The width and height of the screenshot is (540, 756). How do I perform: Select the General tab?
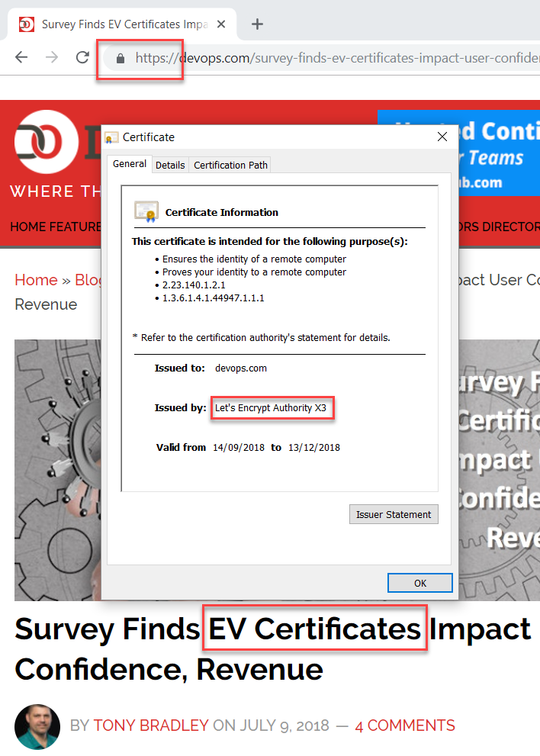click(129, 164)
